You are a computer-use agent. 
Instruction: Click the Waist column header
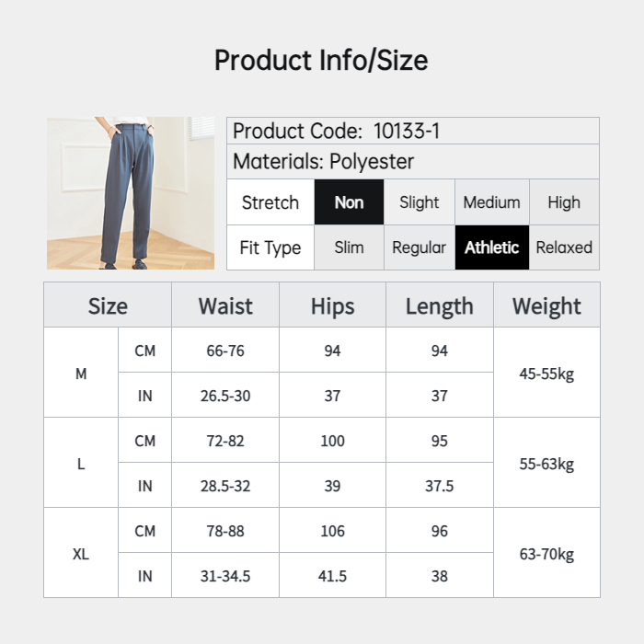point(225,306)
